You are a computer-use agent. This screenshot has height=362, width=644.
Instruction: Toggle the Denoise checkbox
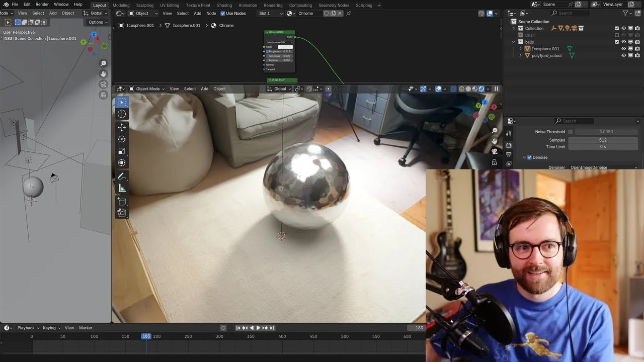click(529, 157)
